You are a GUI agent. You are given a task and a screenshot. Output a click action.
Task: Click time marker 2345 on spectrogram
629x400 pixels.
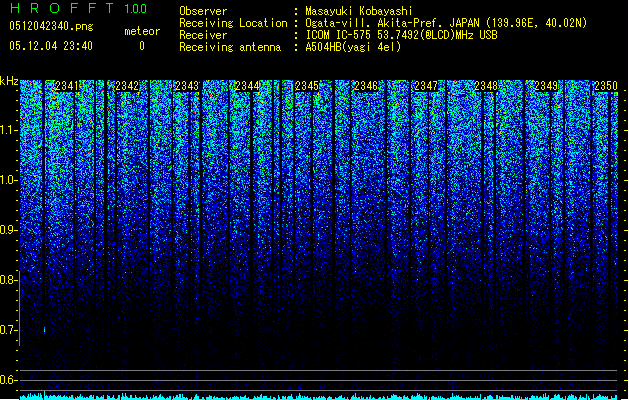[306, 86]
